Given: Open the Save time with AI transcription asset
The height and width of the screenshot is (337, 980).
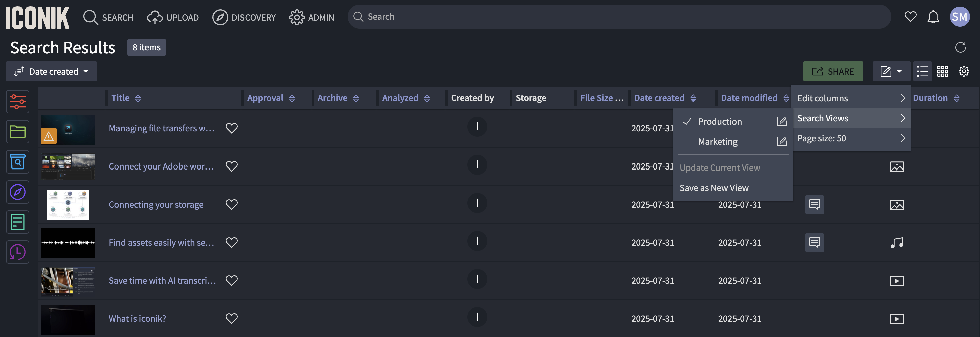Looking at the screenshot, I should (x=162, y=280).
